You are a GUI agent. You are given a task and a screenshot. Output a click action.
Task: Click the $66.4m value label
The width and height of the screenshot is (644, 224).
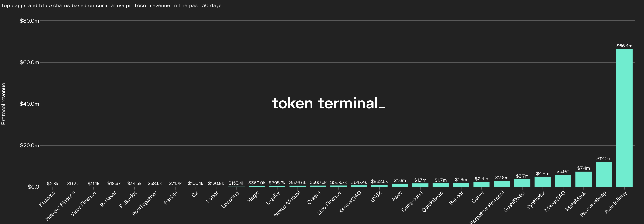tap(624, 46)
